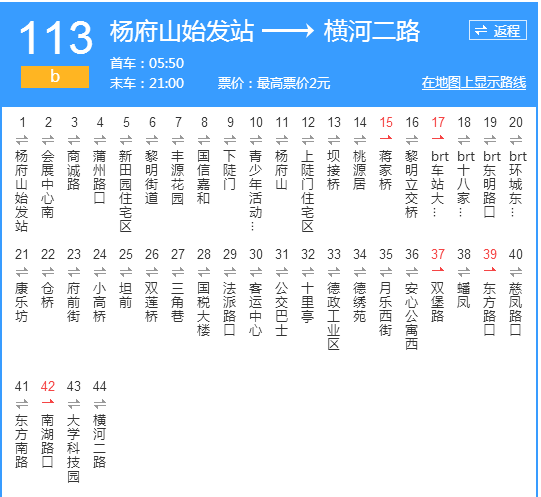
Task: Click two-way arrows icon under stop 20
Action: [516, 140]
